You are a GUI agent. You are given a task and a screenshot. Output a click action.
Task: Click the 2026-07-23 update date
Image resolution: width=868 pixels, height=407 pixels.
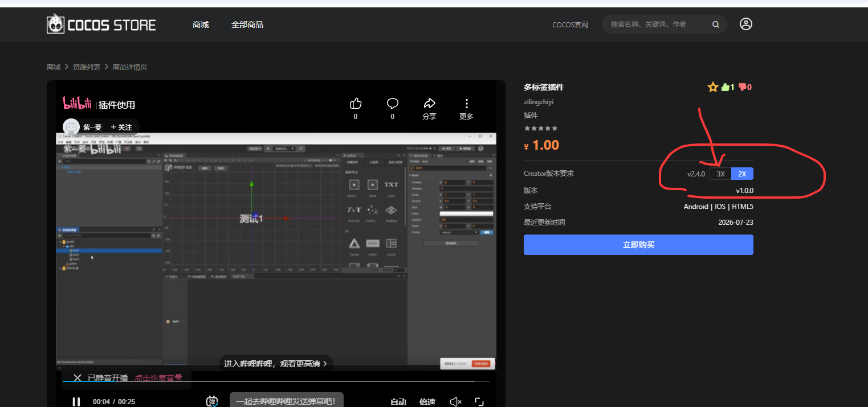736,223
